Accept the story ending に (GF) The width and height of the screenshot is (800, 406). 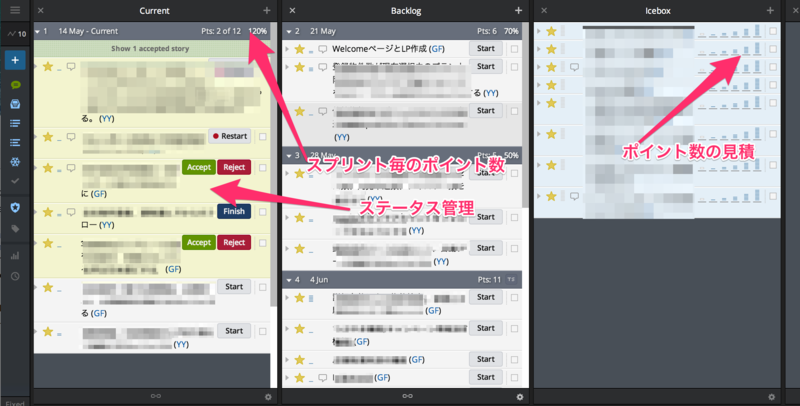(198, 167)
